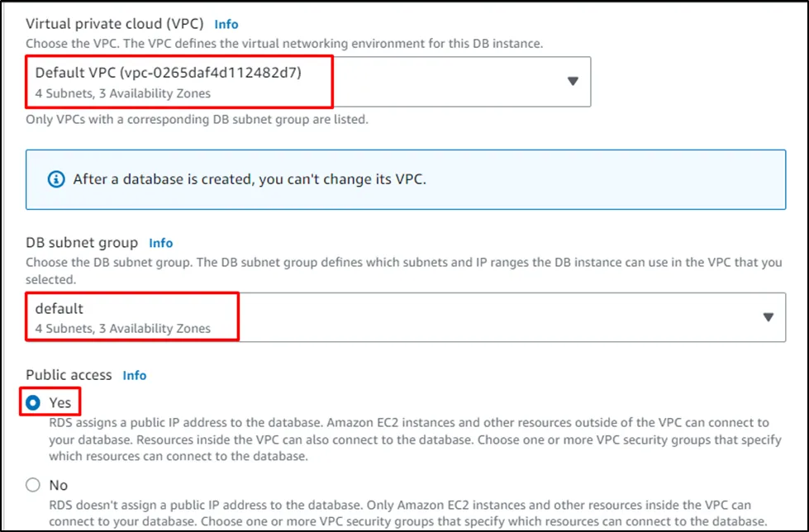Click the Public access heading
Image resolution: width=809 pixels, height=532 pixels.
[x=69, y=375]
